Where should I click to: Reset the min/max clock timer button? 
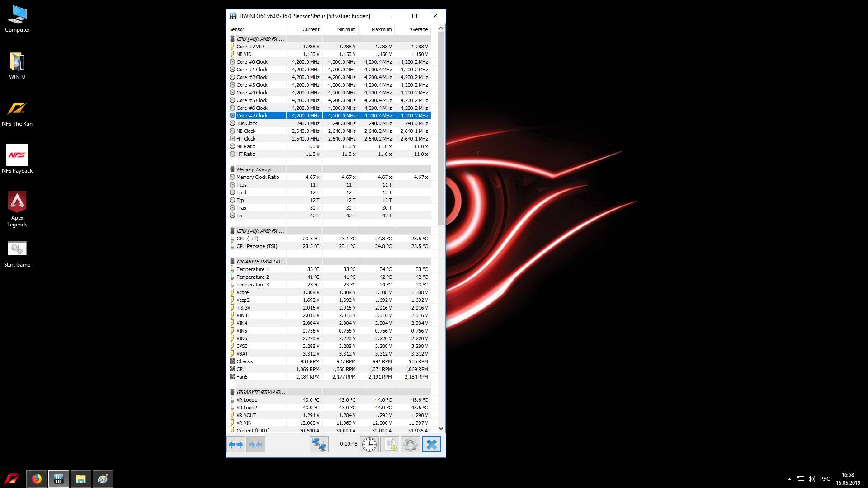tap(369, 445)
